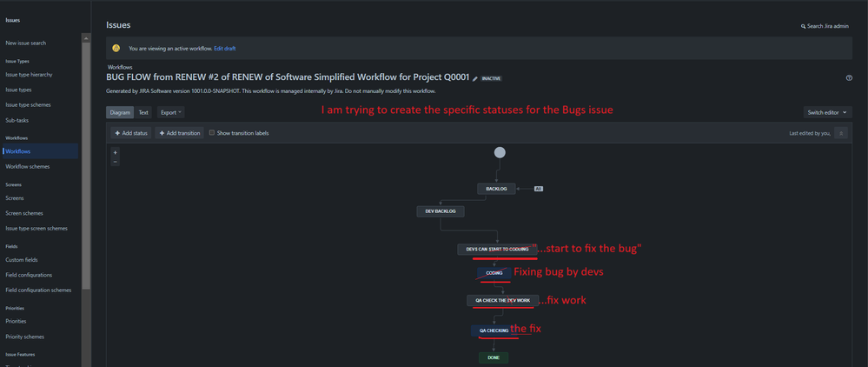This screenshot has width=868, height=367.
Task: Open Priorities link in sidebar
Action: [16, 322]
